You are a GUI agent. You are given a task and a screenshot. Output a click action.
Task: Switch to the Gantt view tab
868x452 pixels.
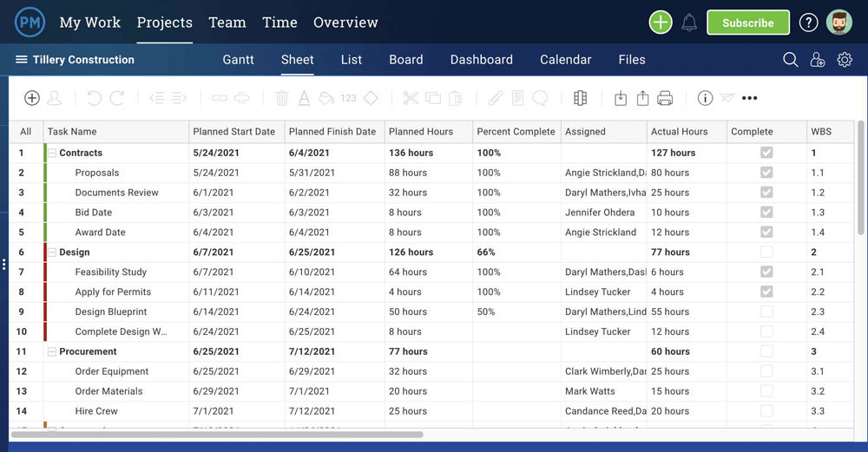coord(238,60)
